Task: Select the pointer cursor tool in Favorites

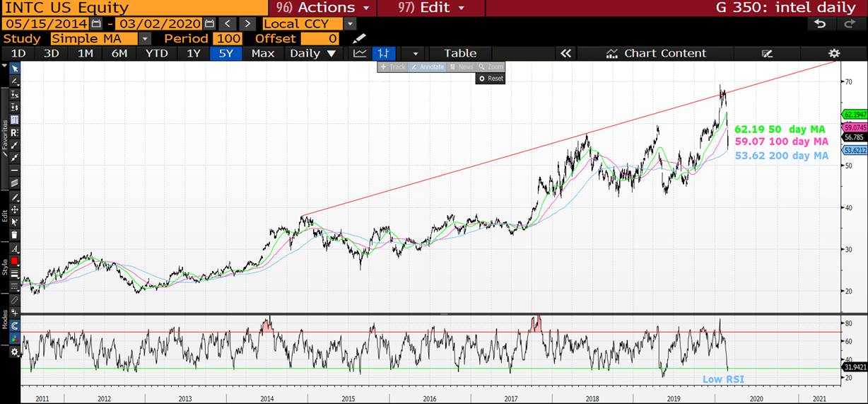Action: tap(14, 68)
